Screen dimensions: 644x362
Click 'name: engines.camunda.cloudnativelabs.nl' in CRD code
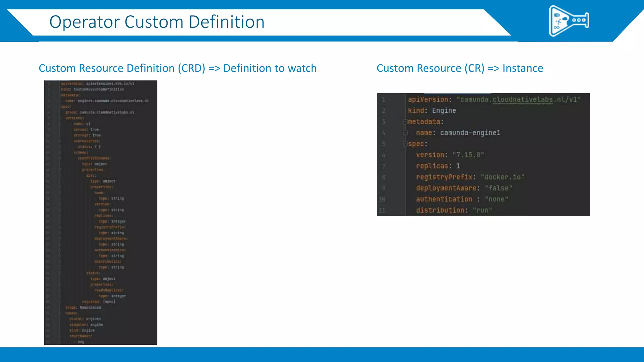(x=107, y=101)
